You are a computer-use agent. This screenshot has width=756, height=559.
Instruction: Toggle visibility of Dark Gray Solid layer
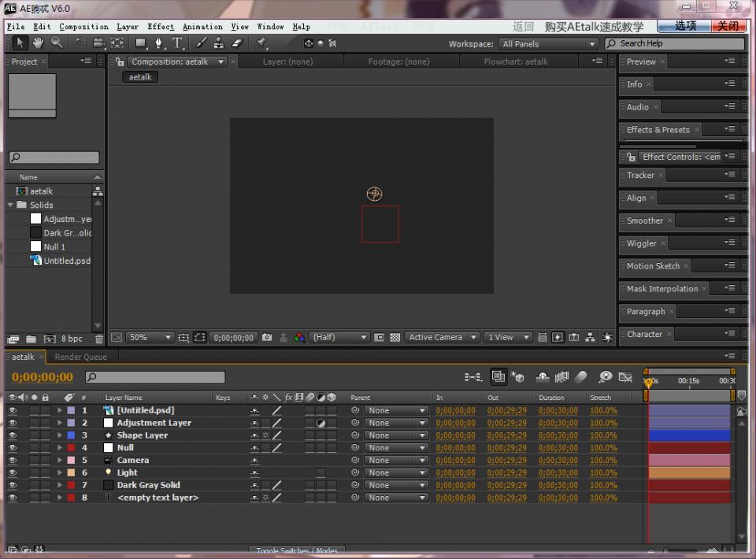(x=12, y=486)
